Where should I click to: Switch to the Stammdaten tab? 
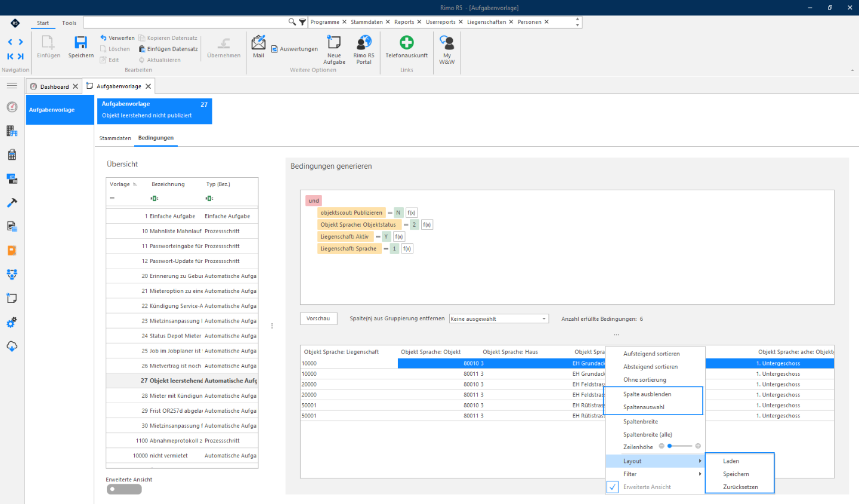115,138
